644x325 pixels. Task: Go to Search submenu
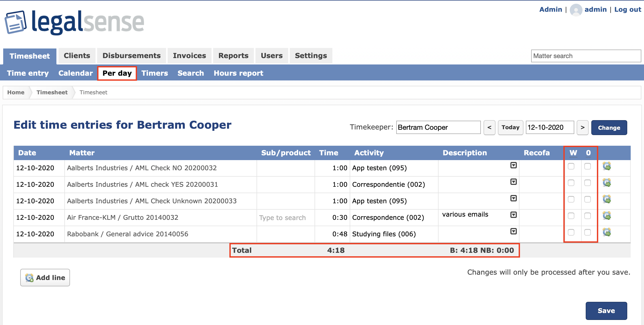tap(191, 73)
